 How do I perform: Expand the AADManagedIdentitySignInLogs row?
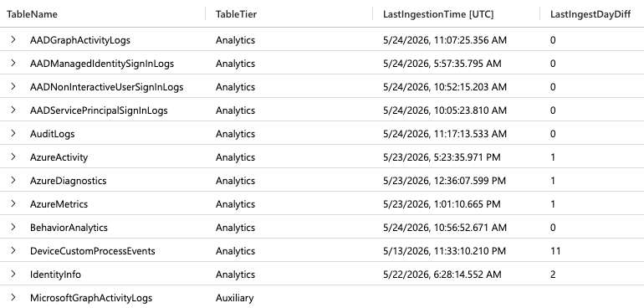tap(13, 64)
